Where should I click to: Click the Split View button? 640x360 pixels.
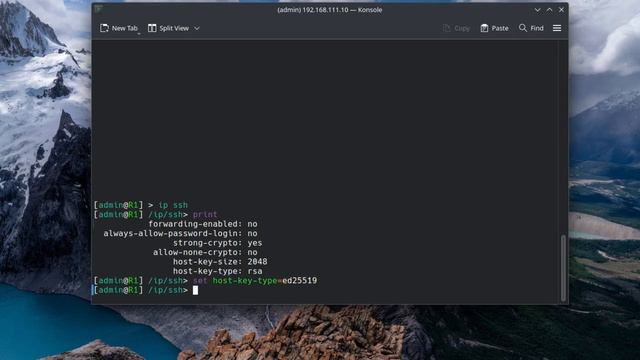(x=169, y=28)
